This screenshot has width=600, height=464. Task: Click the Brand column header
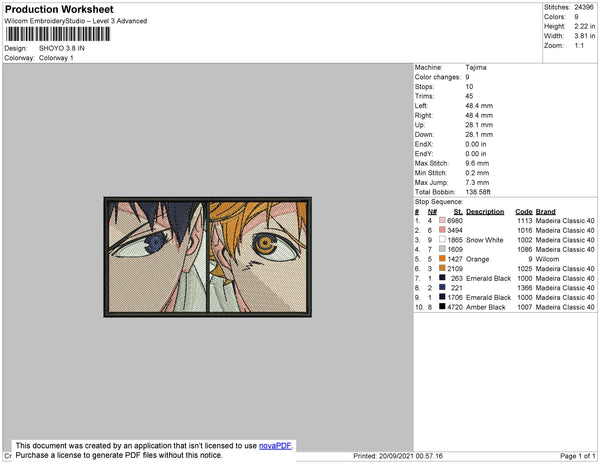click(545, 212)
